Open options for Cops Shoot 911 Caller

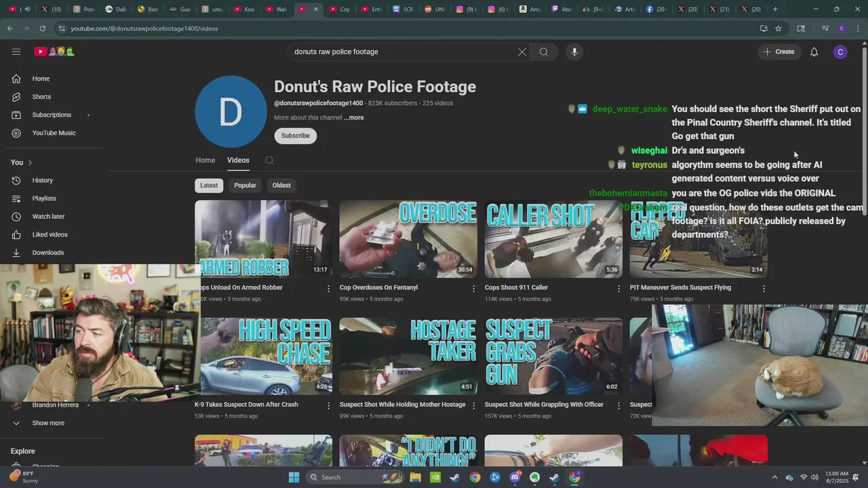point(618,289)
